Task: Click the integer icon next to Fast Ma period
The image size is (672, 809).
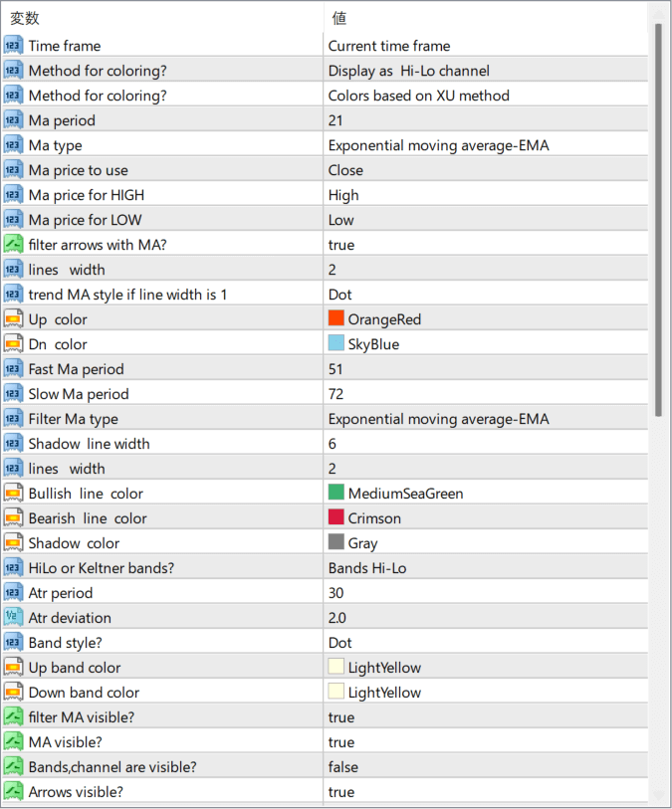Action: 13,369
